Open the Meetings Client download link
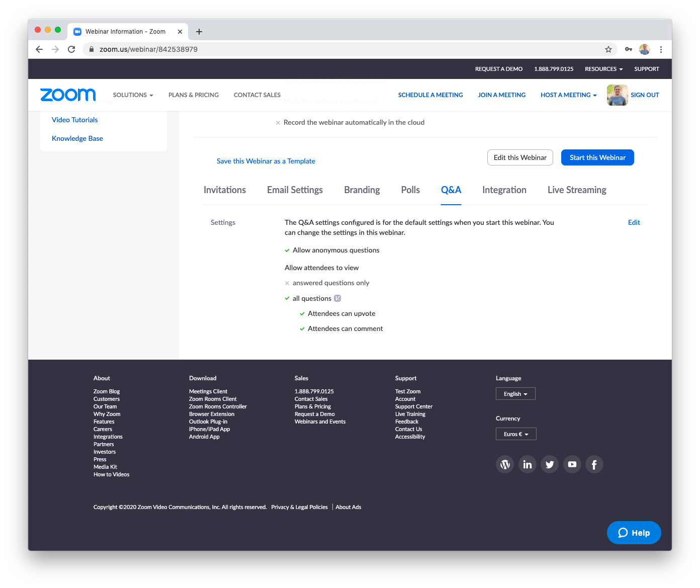The height and width of the screenshot is (588, 700). [208, 391]
